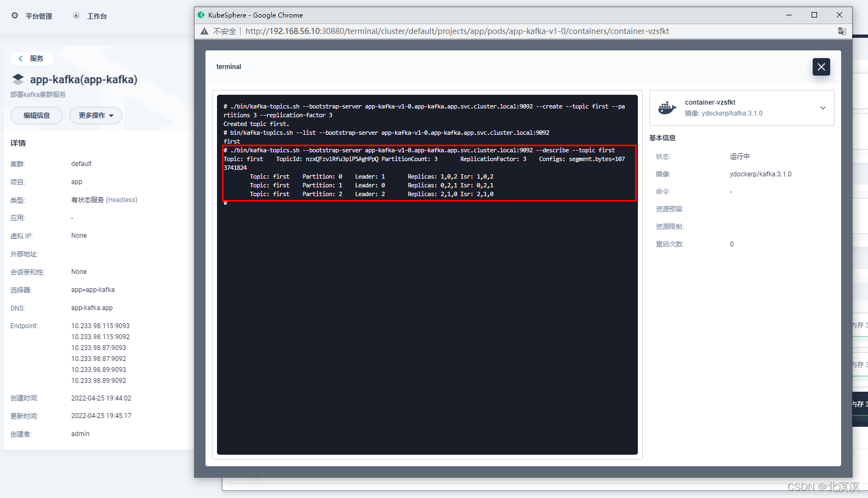Select the Endpoint 10.233.98.87:9093 text
Viewport: 868px width, 498px height.
(x=99, y=348)
